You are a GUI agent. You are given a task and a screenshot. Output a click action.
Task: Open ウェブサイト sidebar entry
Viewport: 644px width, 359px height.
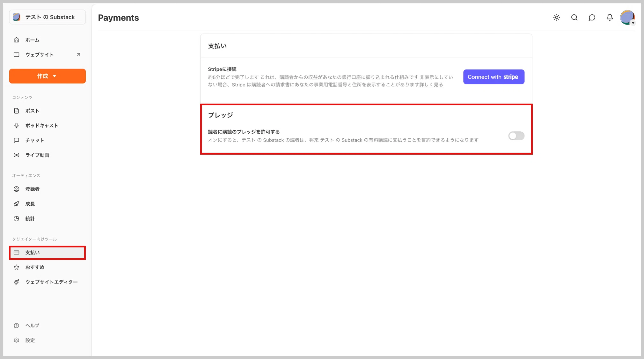click(48, 55)
